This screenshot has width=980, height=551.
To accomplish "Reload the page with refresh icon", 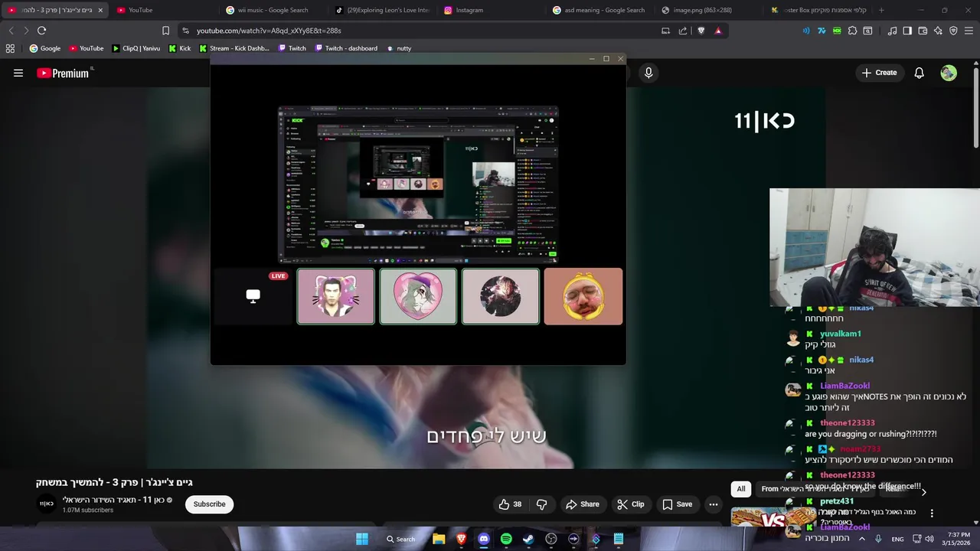I will click(41, 31).
